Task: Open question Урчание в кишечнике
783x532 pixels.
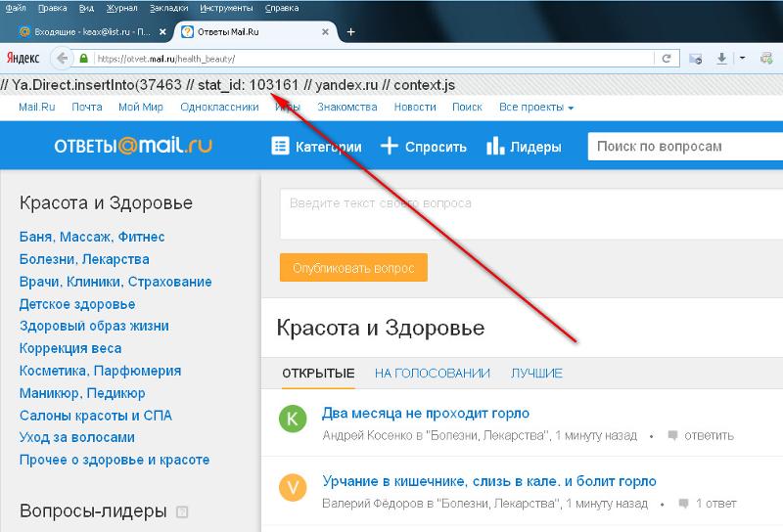Action: 488,481
